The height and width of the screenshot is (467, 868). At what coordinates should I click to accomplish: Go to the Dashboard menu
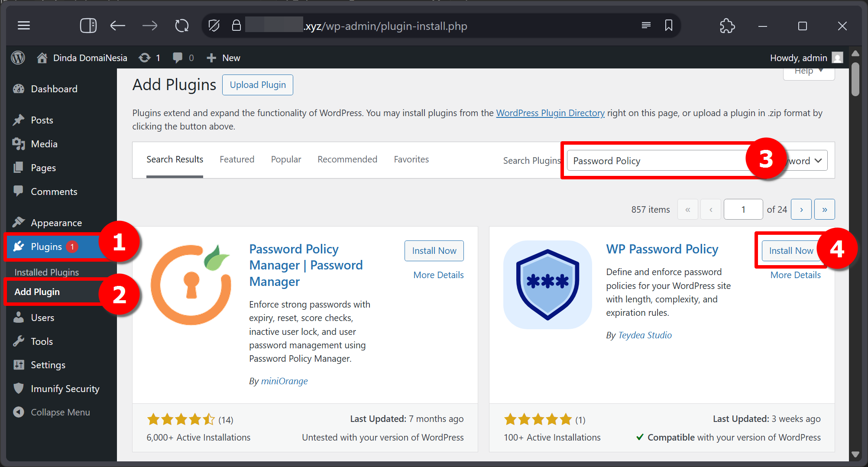54,89
